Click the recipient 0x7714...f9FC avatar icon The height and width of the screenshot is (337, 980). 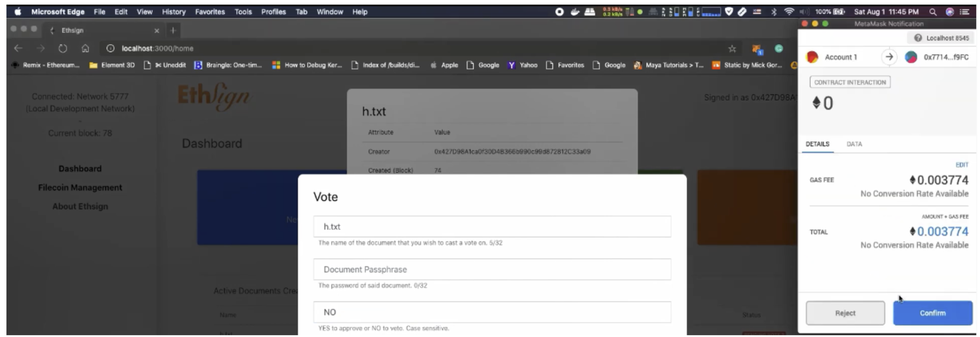coord(911,57)
